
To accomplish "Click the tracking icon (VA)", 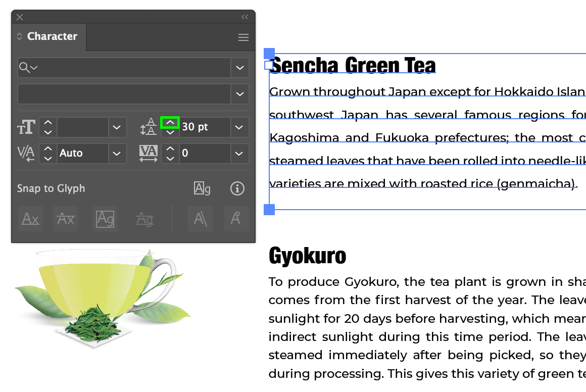I will click(x=148, y=154).
